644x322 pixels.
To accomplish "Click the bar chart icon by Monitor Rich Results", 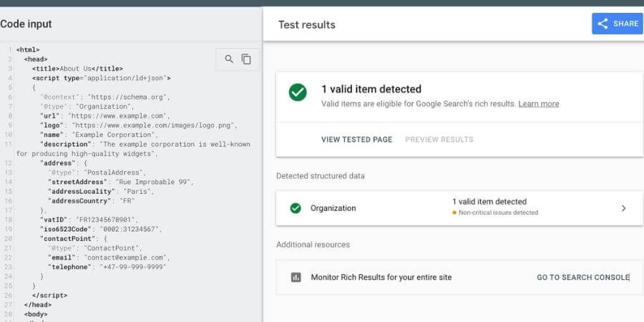I will (296, 277).
